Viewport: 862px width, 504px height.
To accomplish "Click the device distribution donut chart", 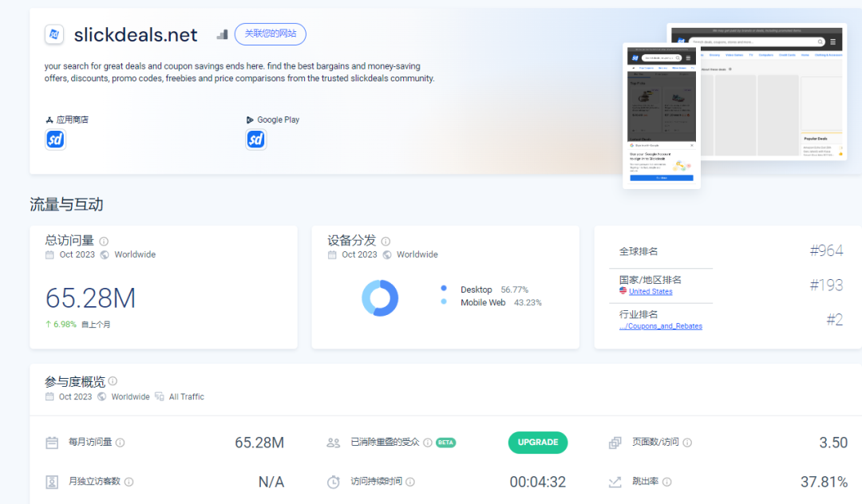I will 380,298.
